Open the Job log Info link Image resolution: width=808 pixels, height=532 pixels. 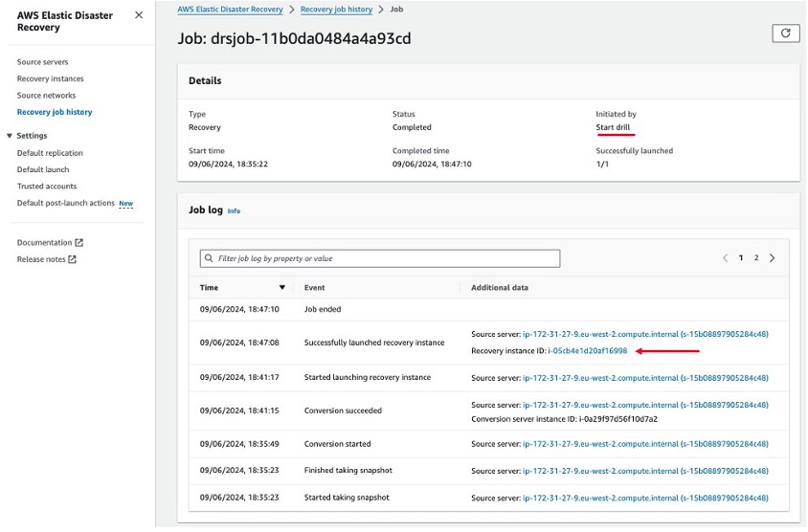click(x=234, y=211)
